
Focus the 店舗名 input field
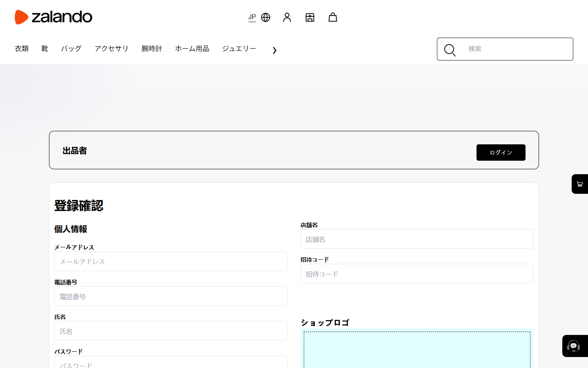coord(417,239)
